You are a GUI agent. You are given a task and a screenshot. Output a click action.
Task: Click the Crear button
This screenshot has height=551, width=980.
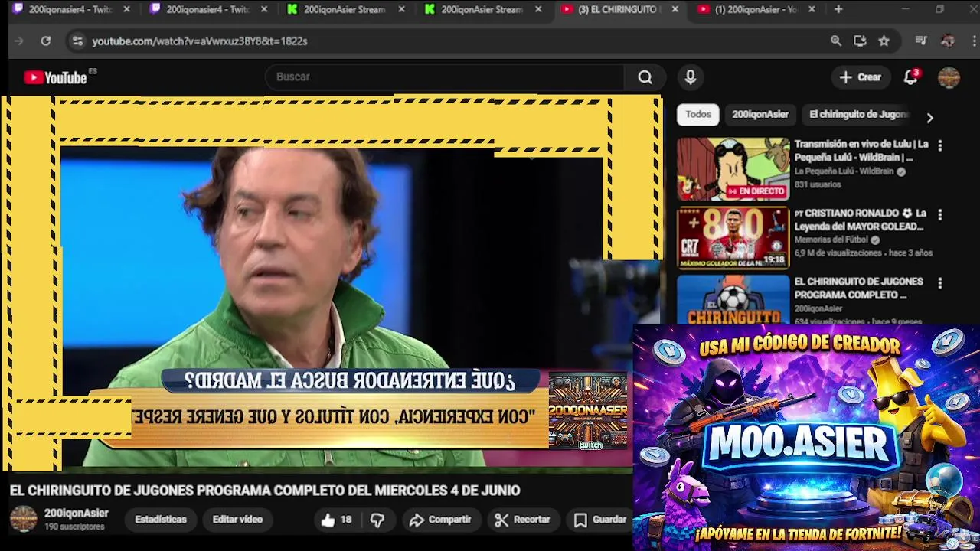point(861,77)
